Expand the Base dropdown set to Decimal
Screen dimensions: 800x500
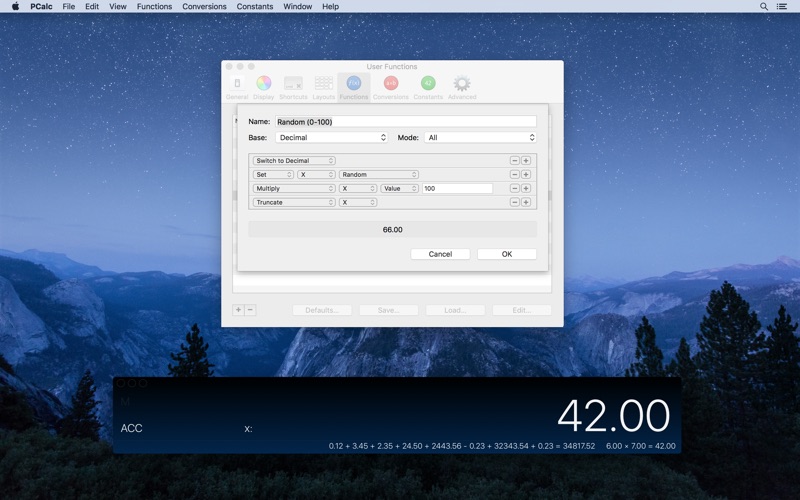(331, 137)
